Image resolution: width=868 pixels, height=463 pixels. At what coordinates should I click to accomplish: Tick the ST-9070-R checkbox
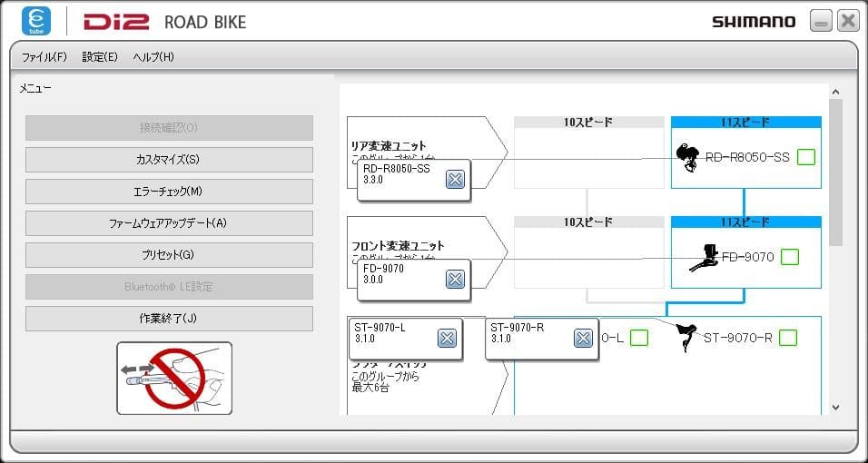pos(788,338)
